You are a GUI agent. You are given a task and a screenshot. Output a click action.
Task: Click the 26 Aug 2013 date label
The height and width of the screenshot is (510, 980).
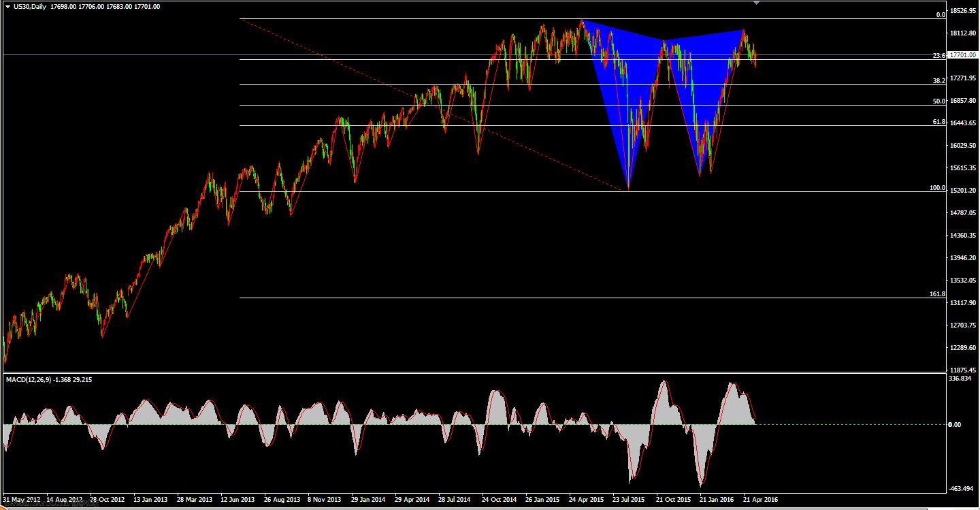pos(282,499)
